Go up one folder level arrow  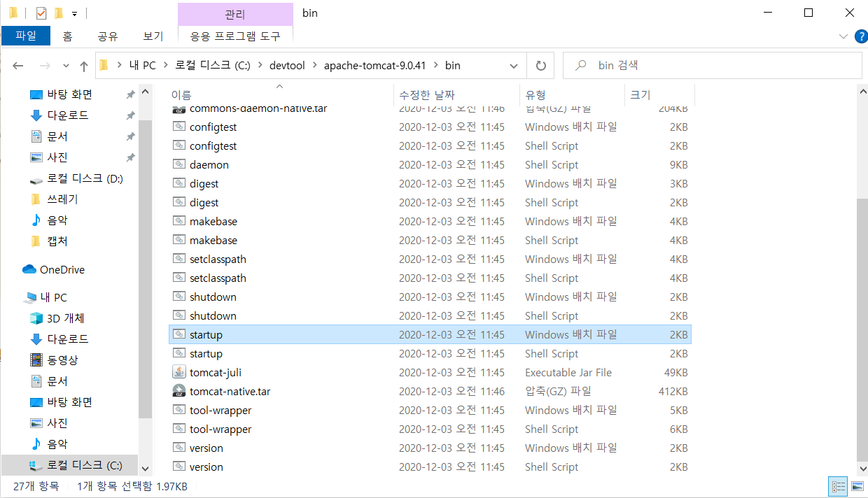[x=84, y=66]
